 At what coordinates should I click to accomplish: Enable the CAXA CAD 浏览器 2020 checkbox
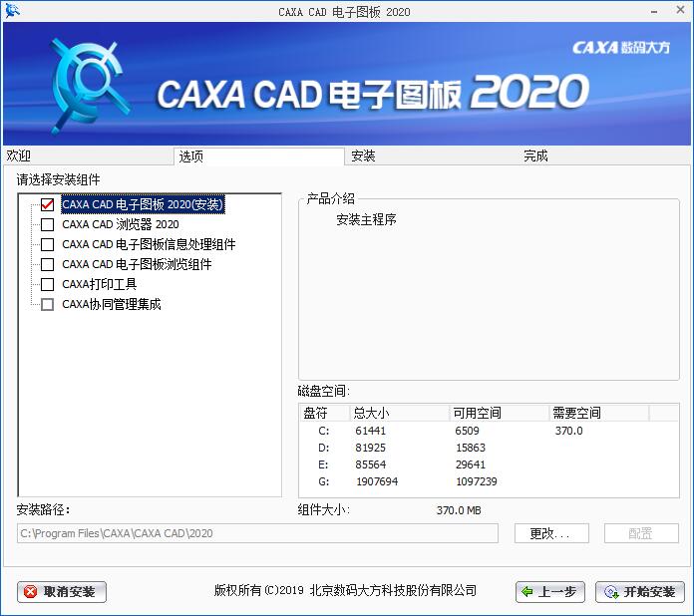tap(47, 224)
